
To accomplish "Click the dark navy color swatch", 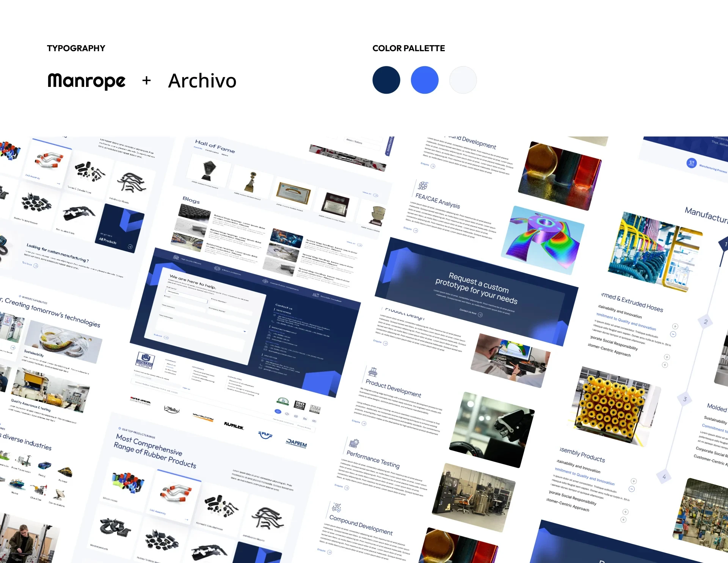I will (386, 80).
